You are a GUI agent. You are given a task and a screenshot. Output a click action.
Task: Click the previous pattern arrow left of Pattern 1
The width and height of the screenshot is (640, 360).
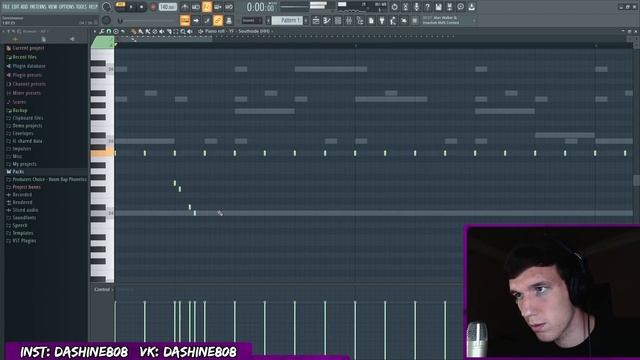pyautogui.click(x=268, y=20)
